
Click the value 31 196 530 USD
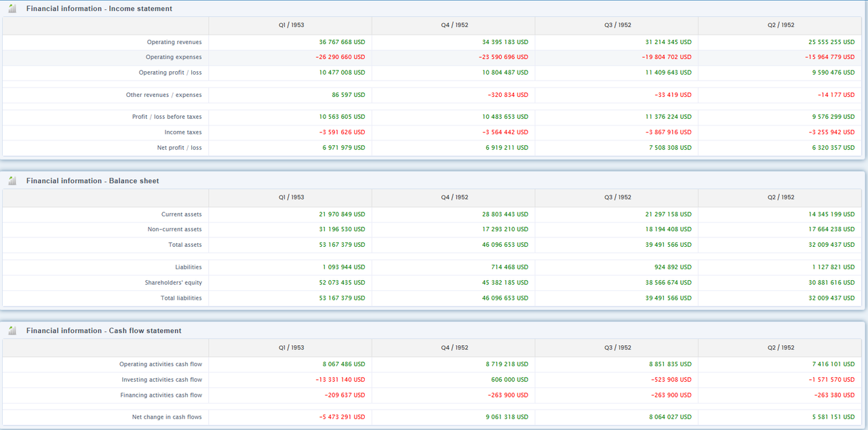[x=342, y=230]
